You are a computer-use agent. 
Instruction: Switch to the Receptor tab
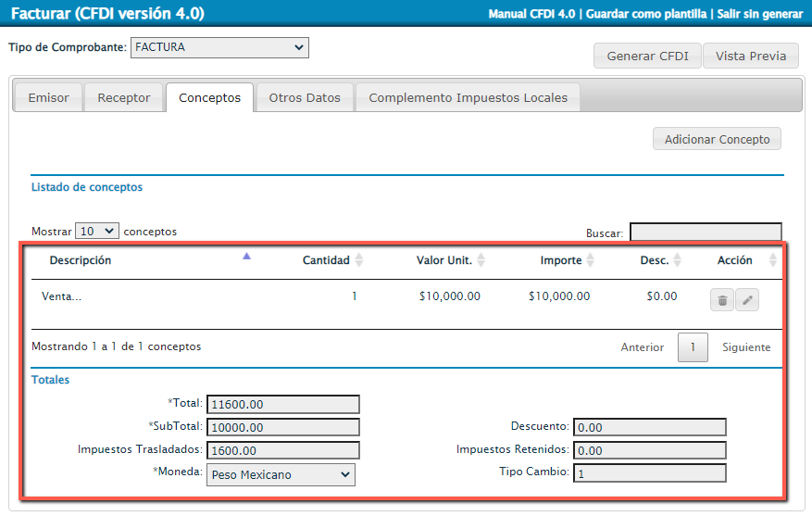(124, 98)
